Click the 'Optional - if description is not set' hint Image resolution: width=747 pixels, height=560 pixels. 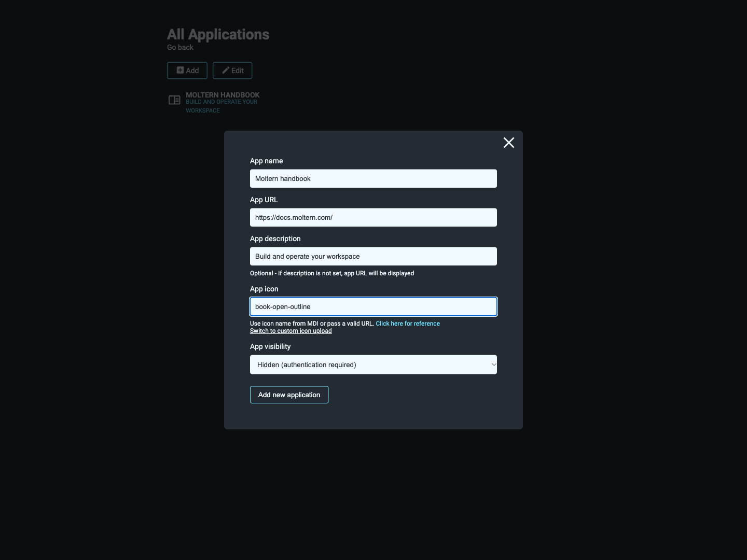tap(332, 273)
